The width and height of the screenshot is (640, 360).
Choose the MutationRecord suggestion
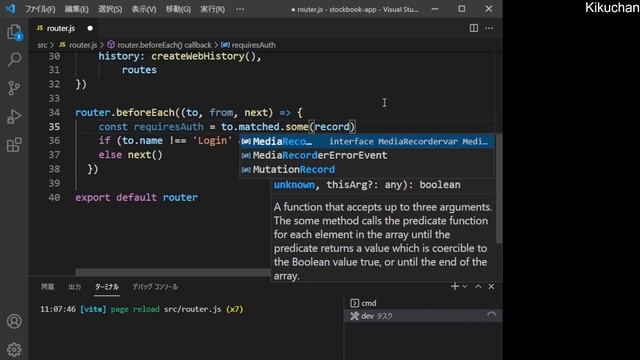367,169
